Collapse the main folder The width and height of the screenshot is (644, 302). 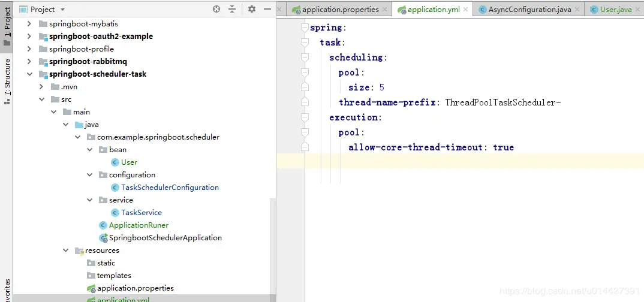coord(54,111)
